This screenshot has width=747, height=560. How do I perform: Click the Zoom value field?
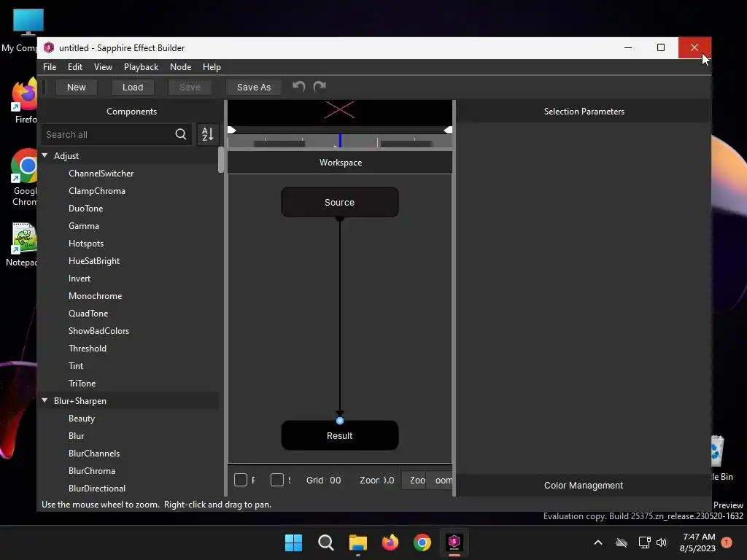(389, 480)
